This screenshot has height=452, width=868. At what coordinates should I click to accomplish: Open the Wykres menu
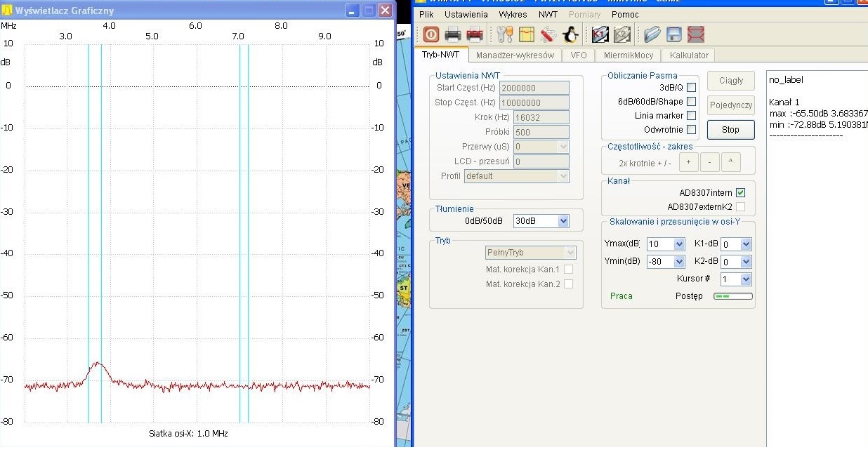point(513,14)
